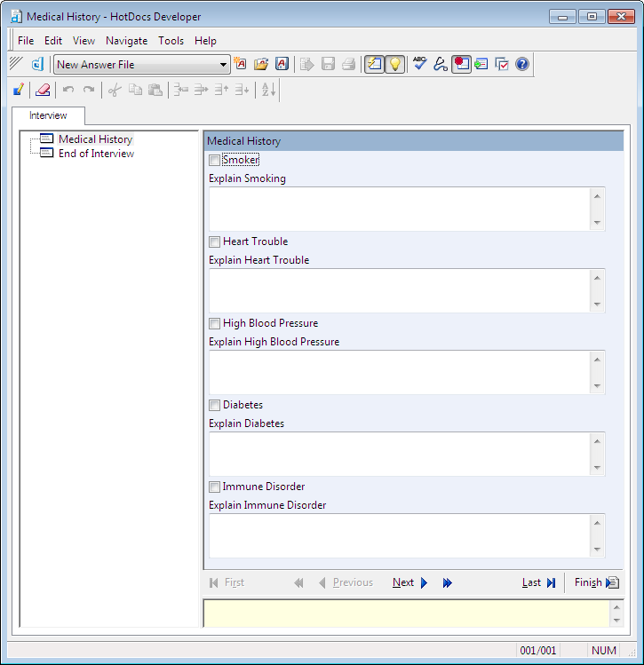Click the edit pencil icon in toolbar
Viewport: 644px width, 665px height.
pyautogui.click(x=19, y=90)
